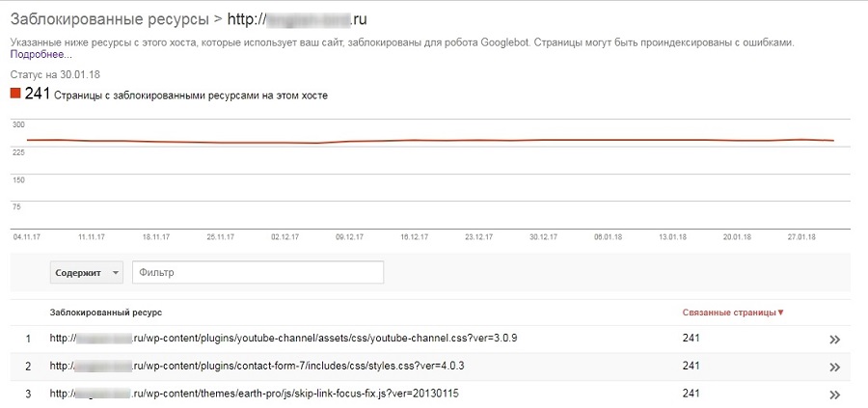Open the "Содержит" filter dropdown

pyautogui.click(x=87, y=273)
